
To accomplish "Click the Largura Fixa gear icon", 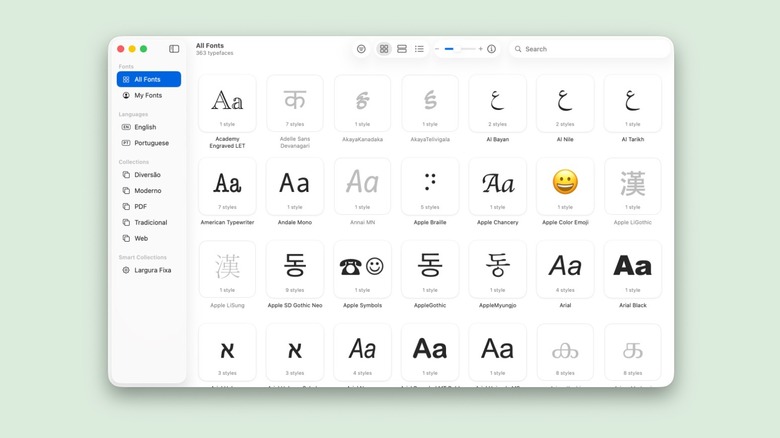I will pos(126,270).
